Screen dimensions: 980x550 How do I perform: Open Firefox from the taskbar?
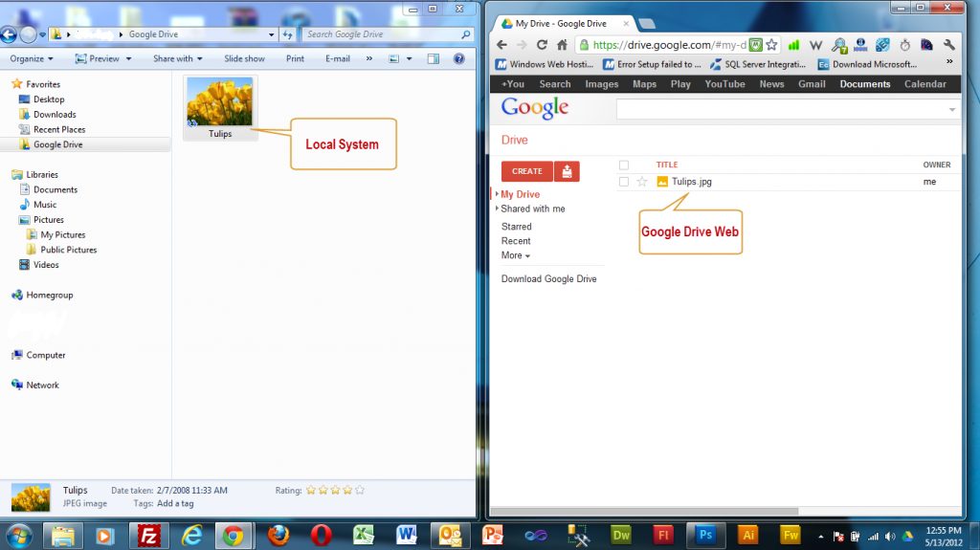point(278,536)
